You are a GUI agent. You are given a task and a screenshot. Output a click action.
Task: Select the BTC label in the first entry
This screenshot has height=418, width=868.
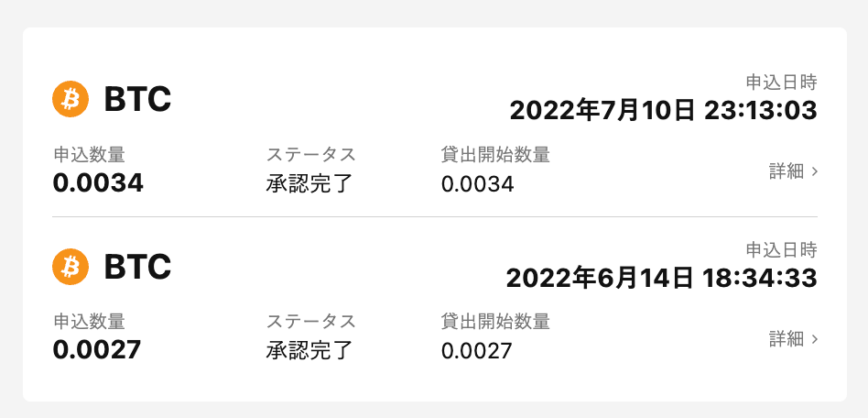tap(138, 100)
